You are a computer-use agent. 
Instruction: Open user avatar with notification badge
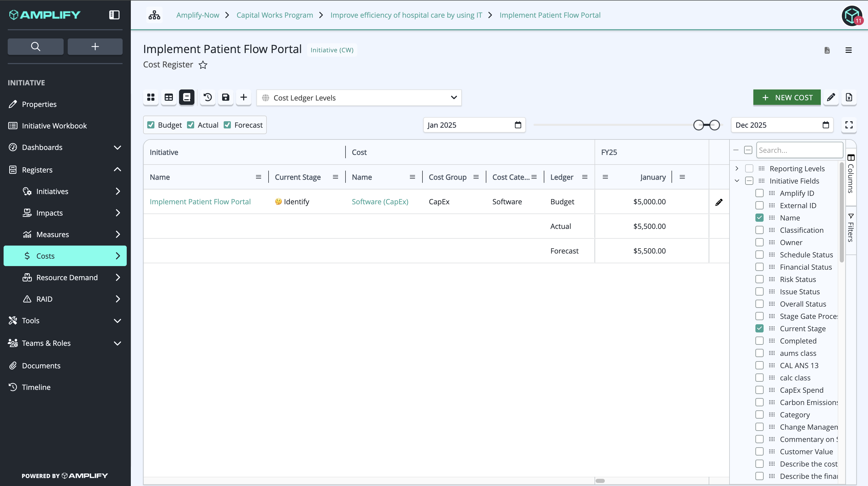coord(852,15)
